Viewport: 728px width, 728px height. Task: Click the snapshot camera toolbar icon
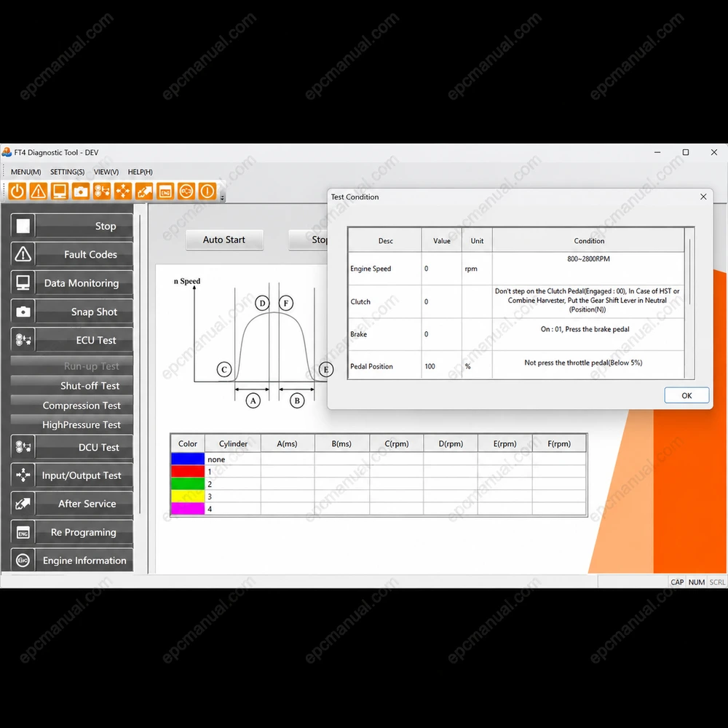click(x=81, y=191)
